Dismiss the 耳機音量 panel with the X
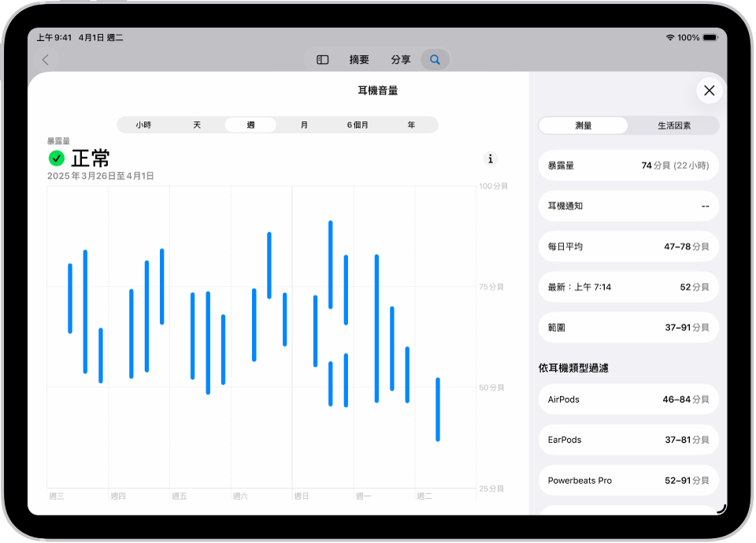Viewport: 756px width, 543px height. (708, 90)
